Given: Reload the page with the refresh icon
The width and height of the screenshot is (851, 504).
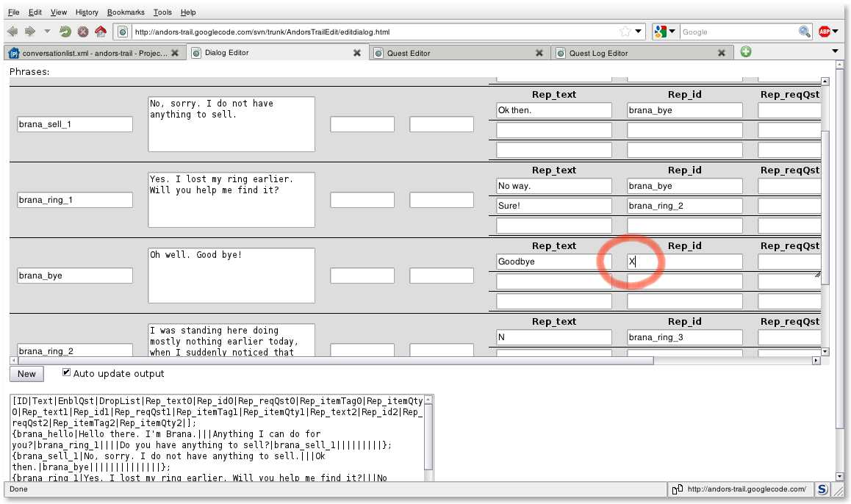Looking at the screenshot, I should click(65, 32).
